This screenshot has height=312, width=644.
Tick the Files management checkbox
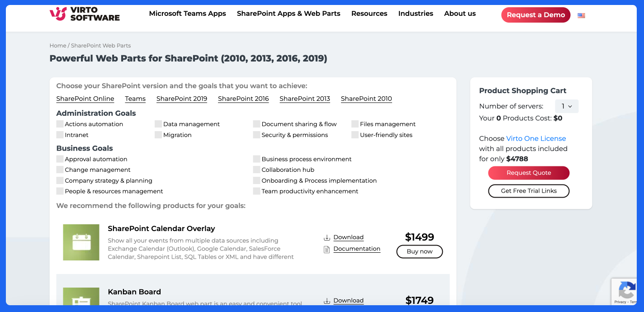tap(355, 124)
